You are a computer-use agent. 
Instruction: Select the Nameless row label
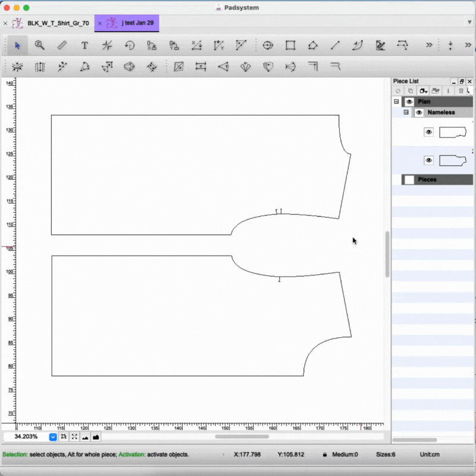pos(441,112)
